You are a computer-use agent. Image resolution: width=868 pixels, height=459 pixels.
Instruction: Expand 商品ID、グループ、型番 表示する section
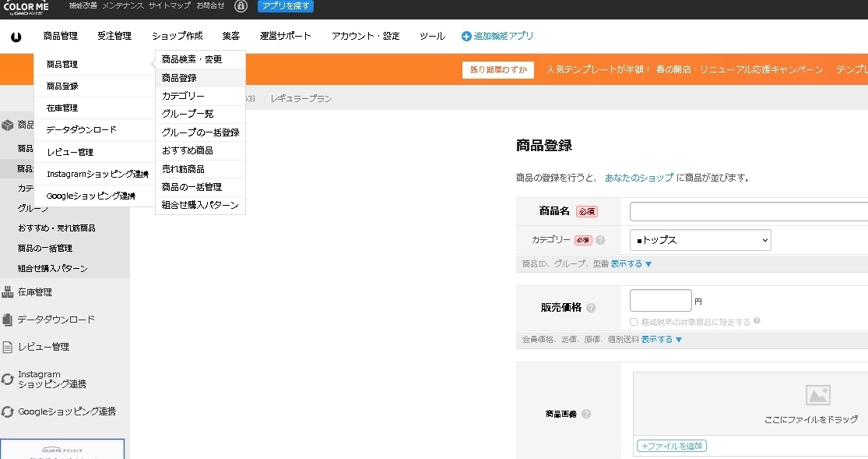tap(631, 264)
